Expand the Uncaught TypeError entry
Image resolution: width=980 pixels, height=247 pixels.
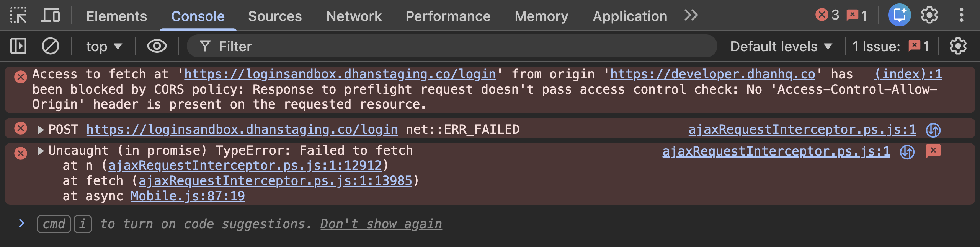(41, 151)
